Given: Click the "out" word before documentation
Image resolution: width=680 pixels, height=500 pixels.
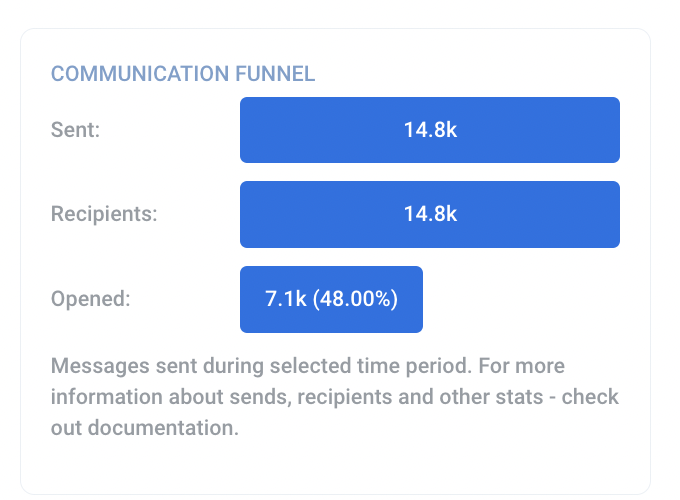Looking at the screenshot, I should tap(65, 428).
